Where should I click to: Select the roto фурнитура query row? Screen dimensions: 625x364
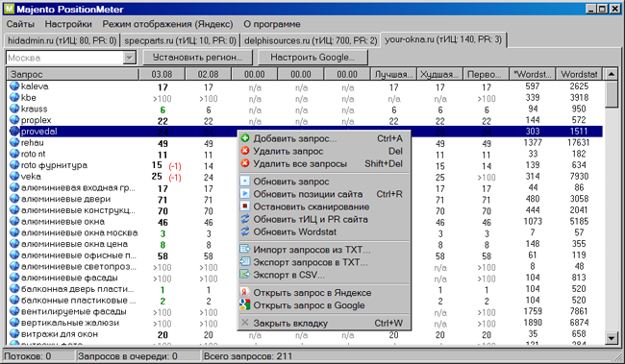click(x=305, y=165)
